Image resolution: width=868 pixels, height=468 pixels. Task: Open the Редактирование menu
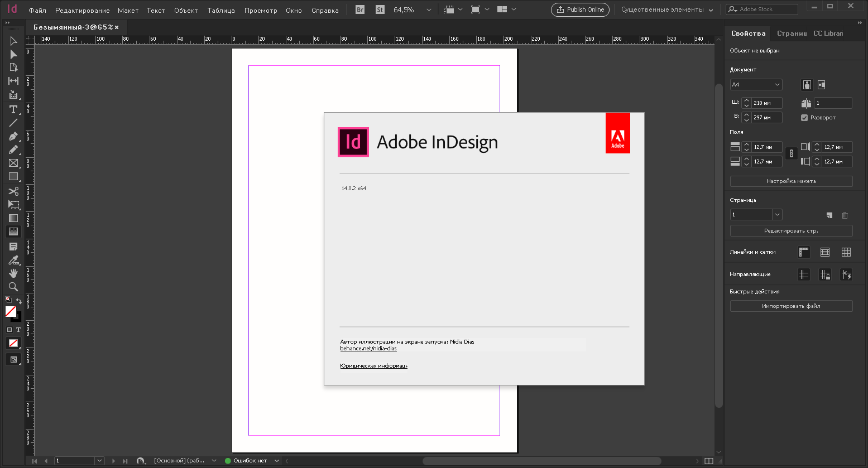pyautogui.click(x=83, y=11)
